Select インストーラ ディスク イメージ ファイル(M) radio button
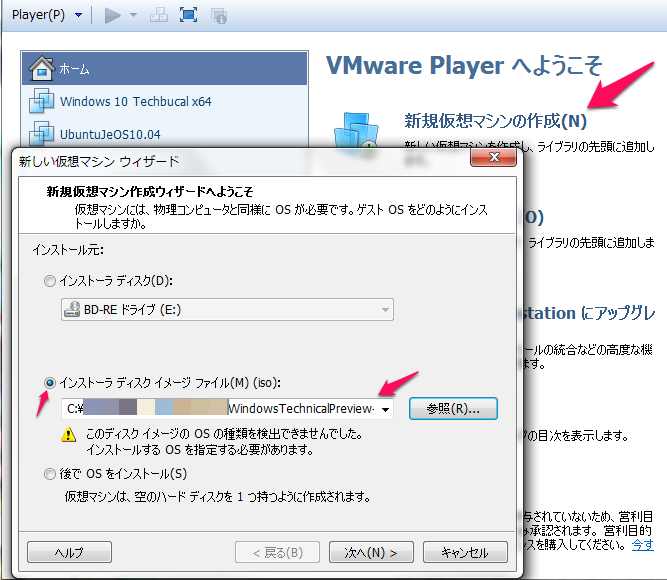 [x=50, y=383]
